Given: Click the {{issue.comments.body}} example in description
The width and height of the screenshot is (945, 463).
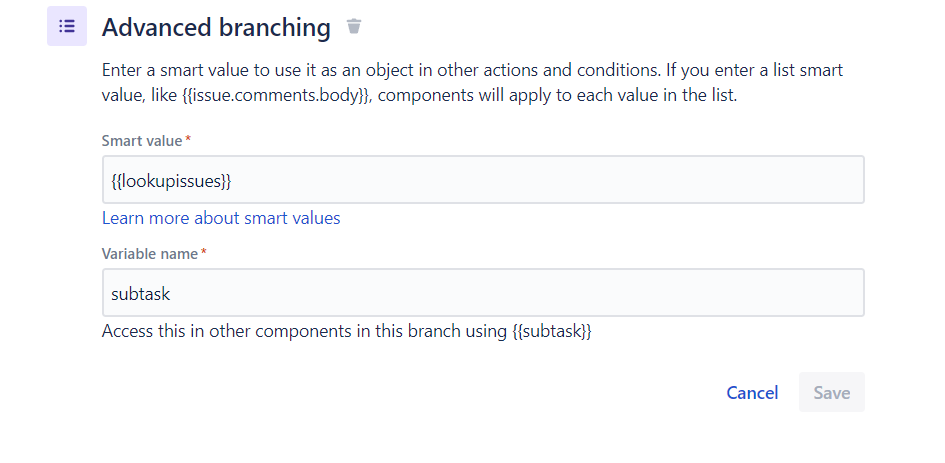Looking at the screenshot, I should click(x=275, y=96).
